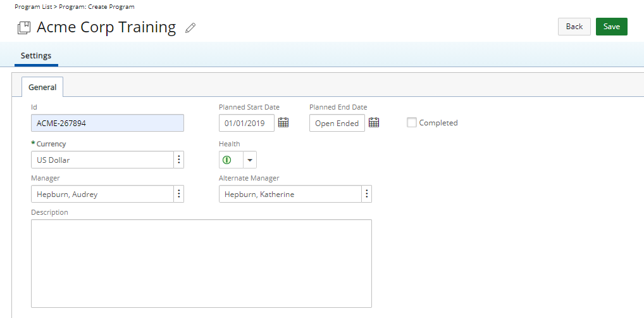Click into the Id field ACME-267894

[x=108, y=123]
